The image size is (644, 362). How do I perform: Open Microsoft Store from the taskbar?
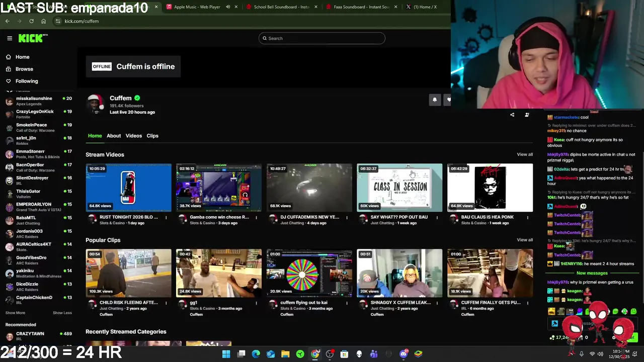(x=344, y=354)
